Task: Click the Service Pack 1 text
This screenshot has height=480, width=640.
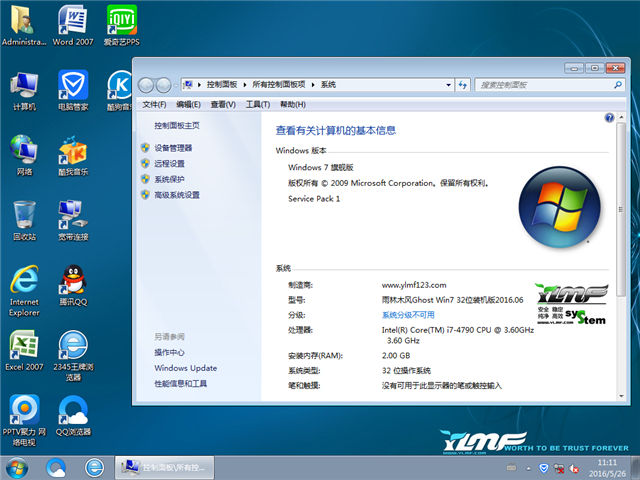Action: [314, 199]
